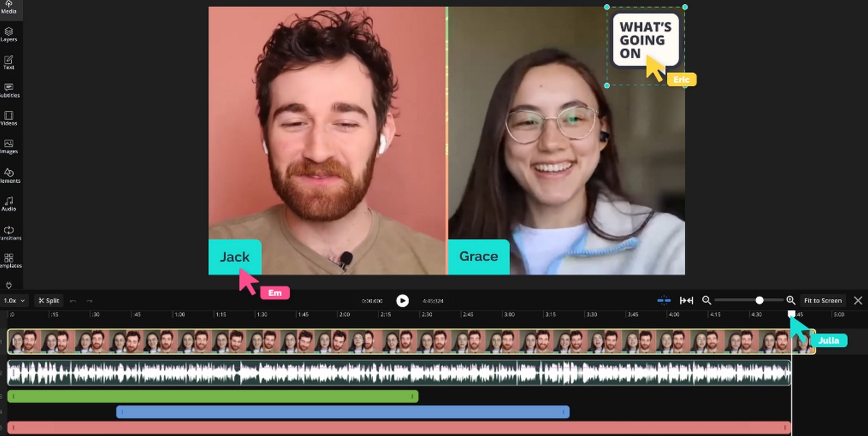Select the audio waveform track

coord(399,373)
